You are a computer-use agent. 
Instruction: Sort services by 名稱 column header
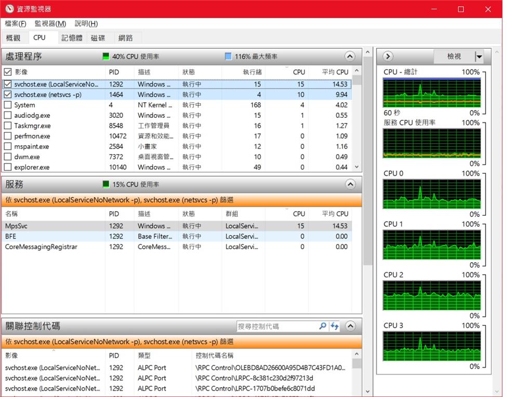[54, 214]
